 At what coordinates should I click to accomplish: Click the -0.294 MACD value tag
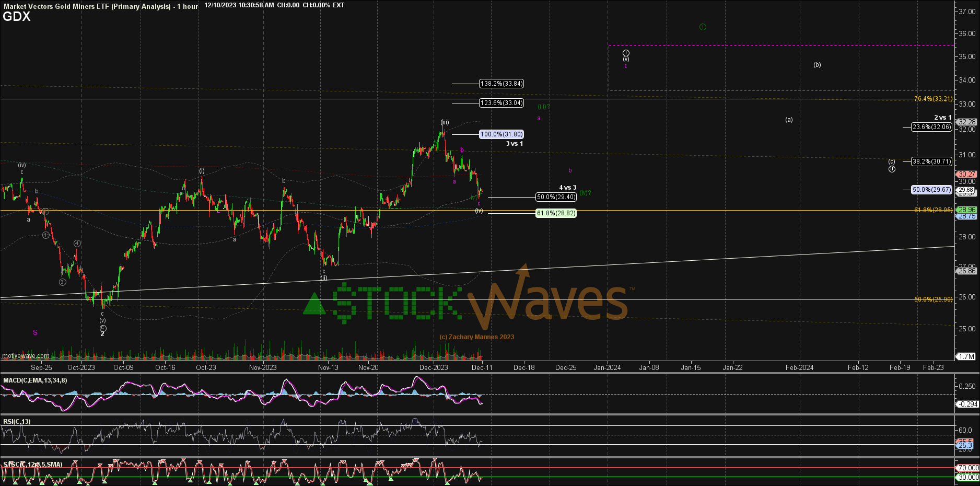[967, 404]
